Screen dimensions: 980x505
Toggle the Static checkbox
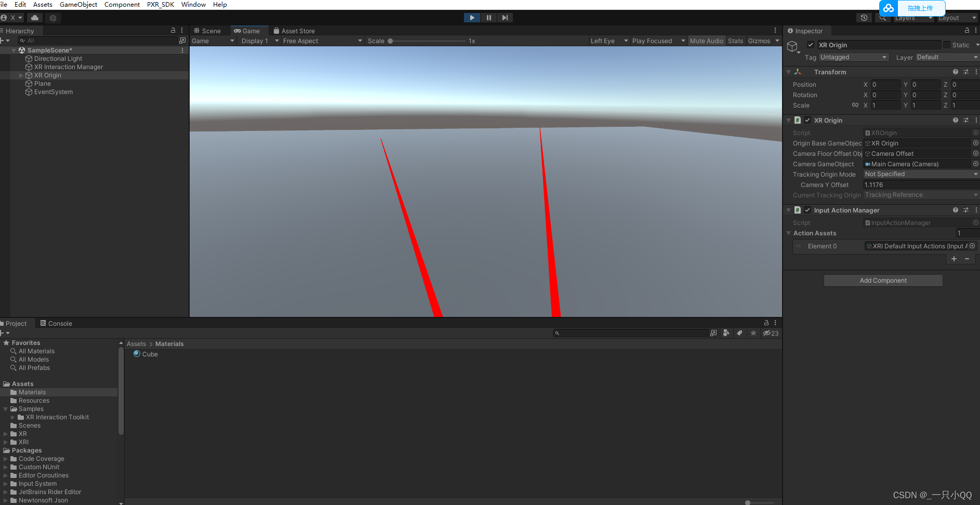tap(946, 45)
